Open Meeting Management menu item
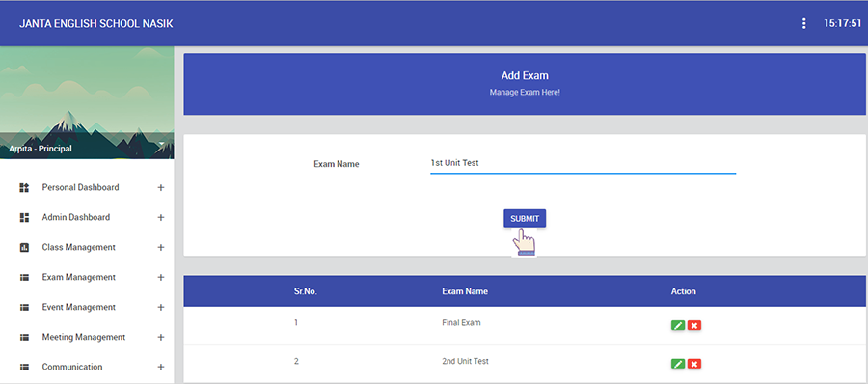 click(x=84, y=337)
